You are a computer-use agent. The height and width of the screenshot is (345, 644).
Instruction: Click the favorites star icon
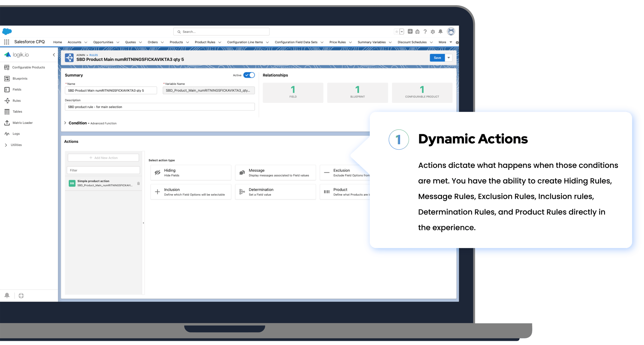coord(396,32)
